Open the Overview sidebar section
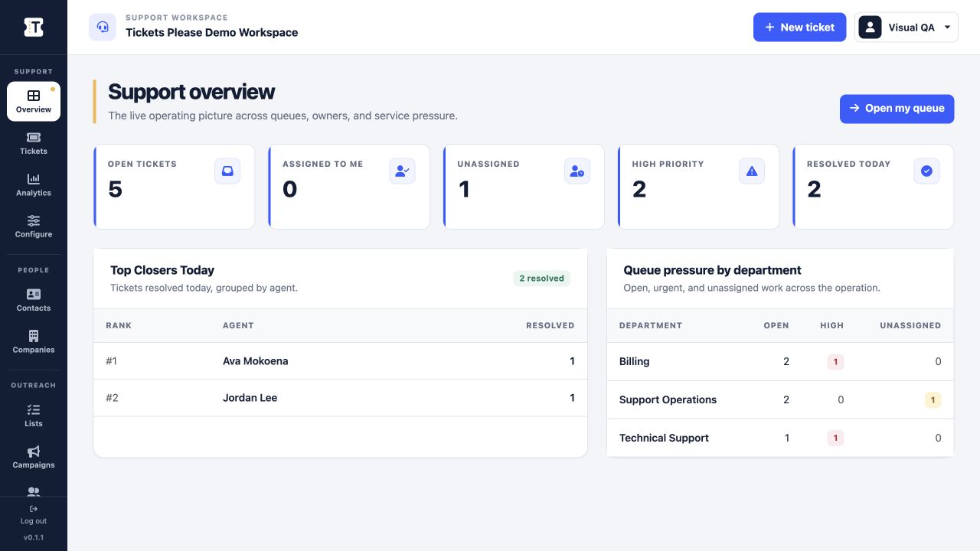980x551 pixels. (x=34, y=102)
